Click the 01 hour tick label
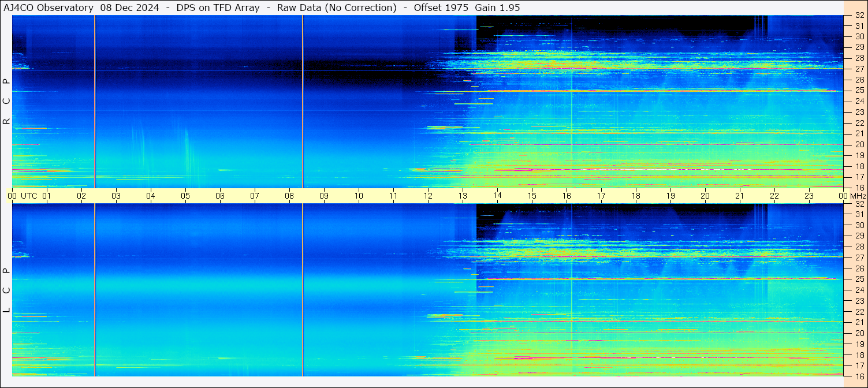Image resolution: width=868 pixels, height=388 pixels. pos(47,196)
